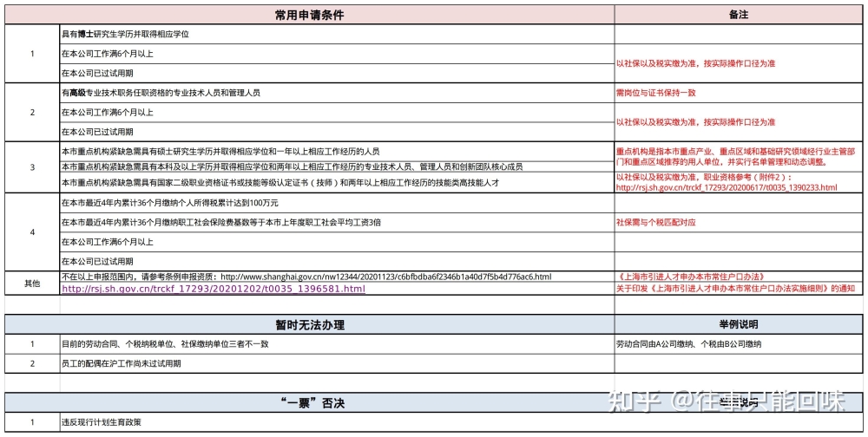Click the example '劳动合同由A公司缴纳、个税由B公司缴纳'
This screenshot has width=868, height=437.
tap(688, 344)
